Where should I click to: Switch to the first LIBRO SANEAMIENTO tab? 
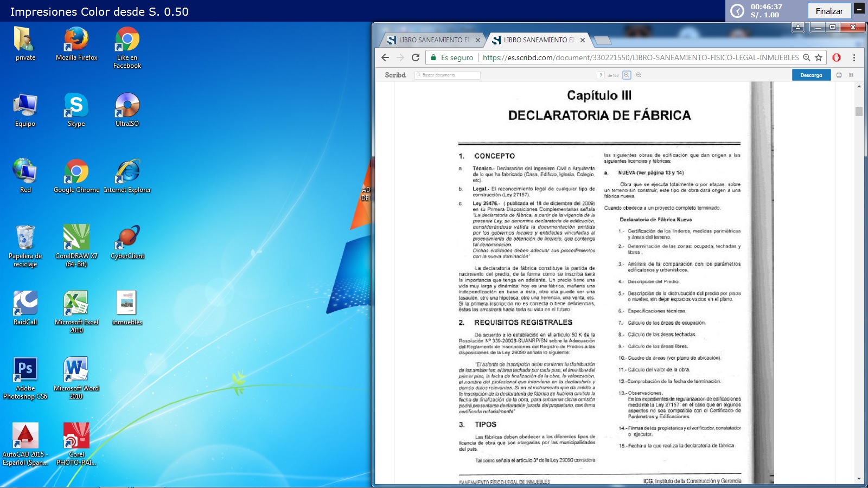tap(432, 40)
